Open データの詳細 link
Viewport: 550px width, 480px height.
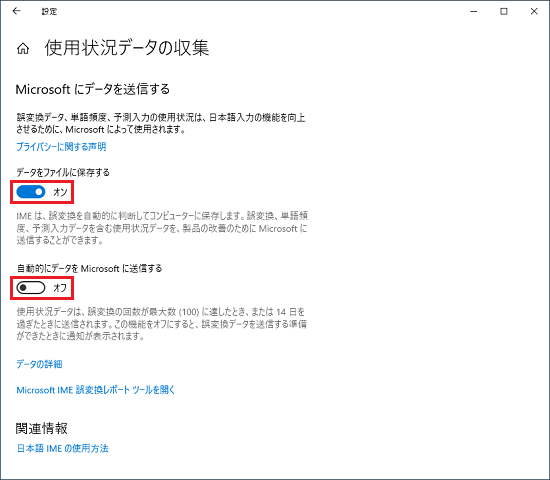tap(39, 364)
